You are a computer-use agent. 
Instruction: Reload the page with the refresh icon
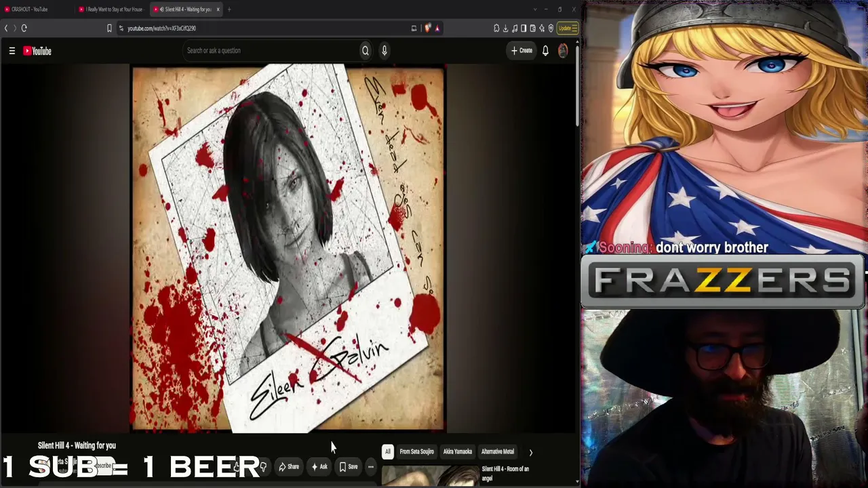pos(24,28)
